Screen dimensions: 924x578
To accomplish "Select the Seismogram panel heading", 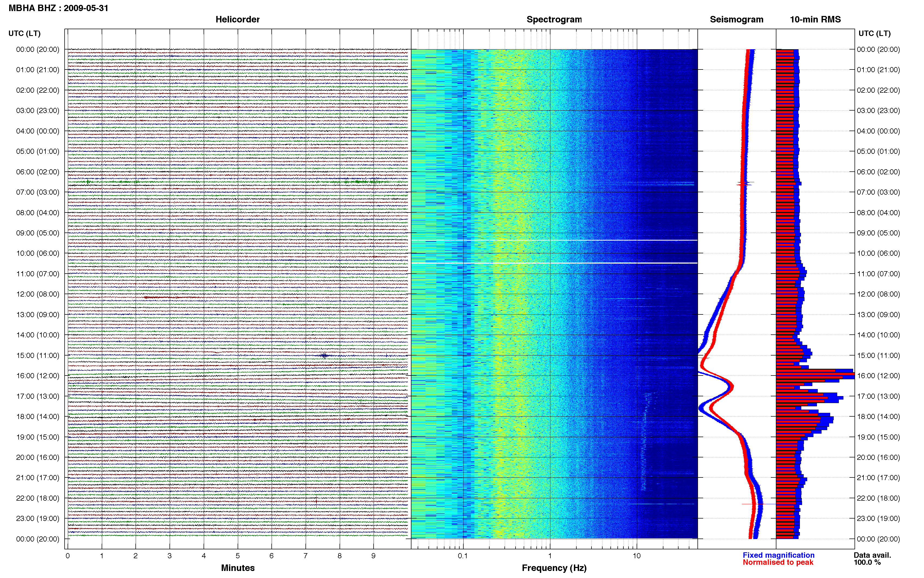I will click(736, 19).
